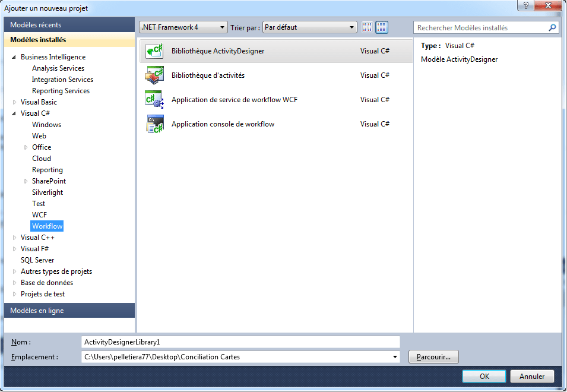The height and width of the screenshot is (392, 567).
Task: Click the Parcourir button
Action: (x=433, y=356)
